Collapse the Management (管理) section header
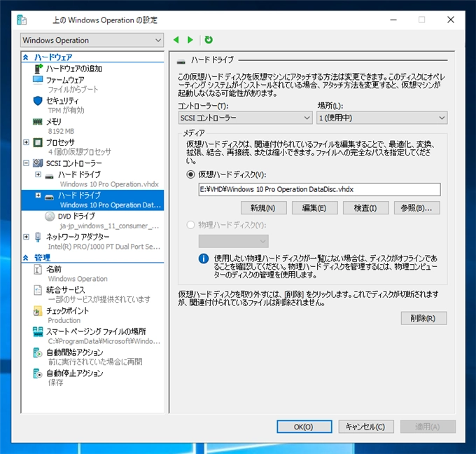This screenshot has width=476, height=454. 26,258
